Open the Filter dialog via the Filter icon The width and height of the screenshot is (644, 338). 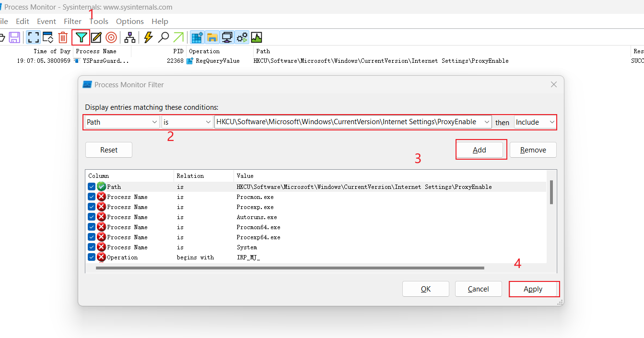click(81, 37)
